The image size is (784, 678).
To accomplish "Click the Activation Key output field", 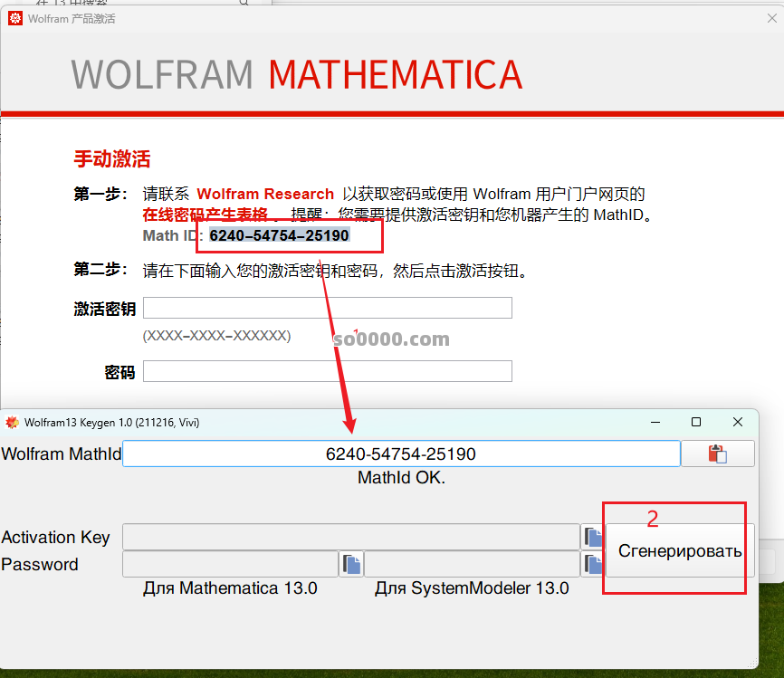I will 350,537.
